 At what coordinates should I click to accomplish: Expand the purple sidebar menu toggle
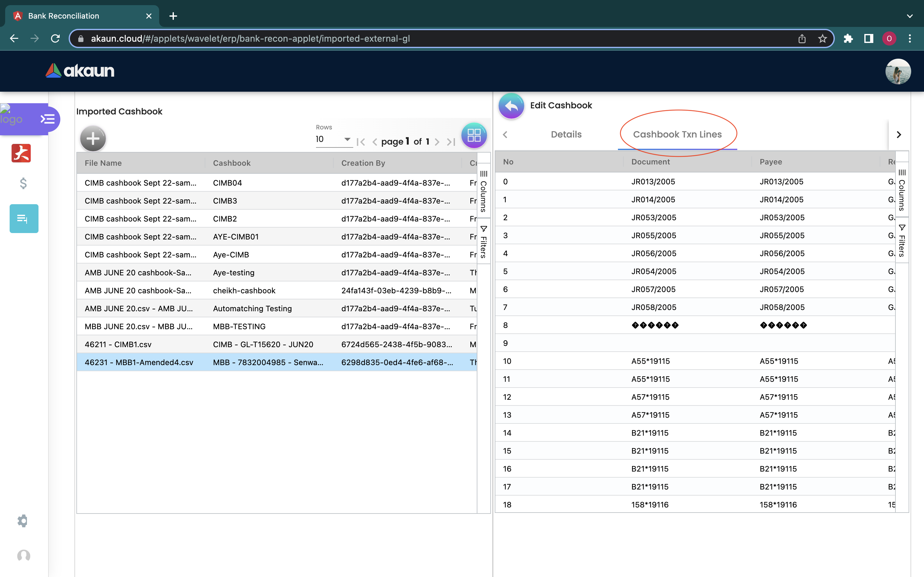pyautogui.click(x=48, y=120)
